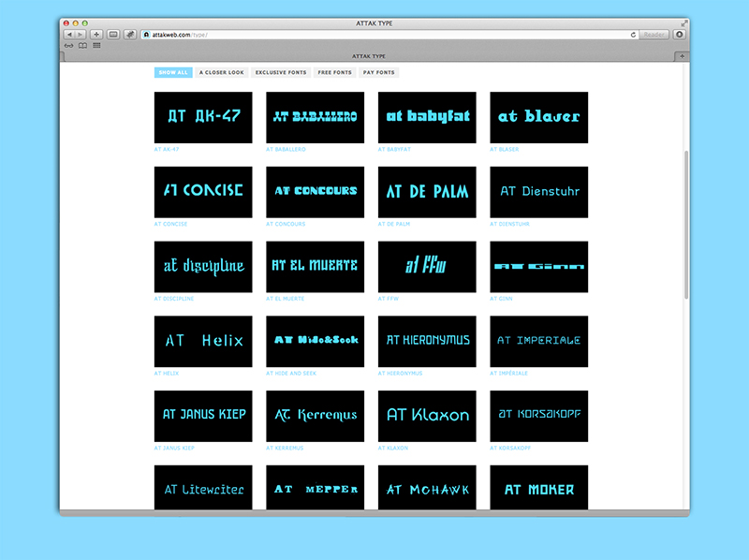Open the AT De Palm font thumbnail
749x560 pixels.
coord(427,192)
